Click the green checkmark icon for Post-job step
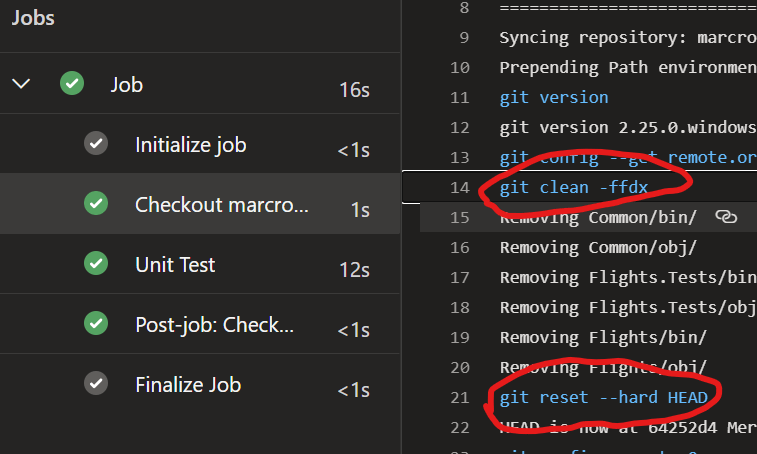Screen dimensions: 757x454 (x=96, y=324)
